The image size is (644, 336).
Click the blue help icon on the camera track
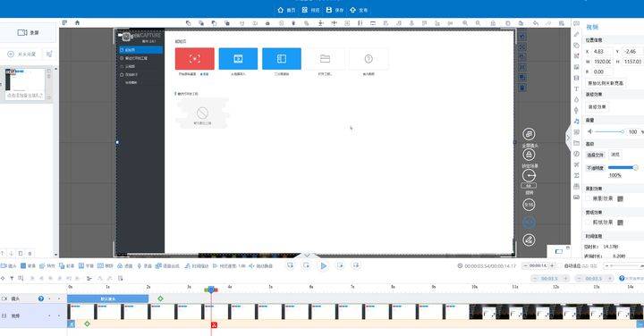[40, 298]
